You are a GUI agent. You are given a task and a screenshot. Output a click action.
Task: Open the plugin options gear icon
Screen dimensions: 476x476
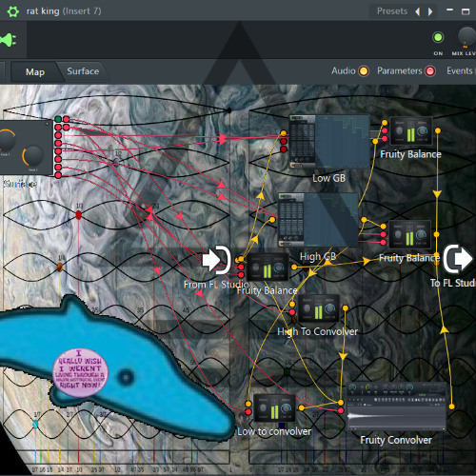tap(12, 11)
